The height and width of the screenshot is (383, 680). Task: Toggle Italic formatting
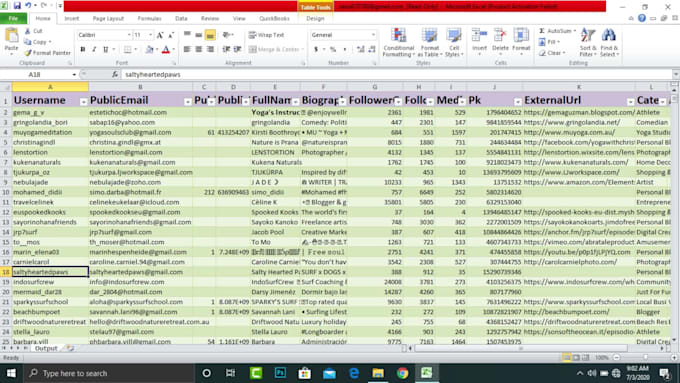[x=94, y=49]
